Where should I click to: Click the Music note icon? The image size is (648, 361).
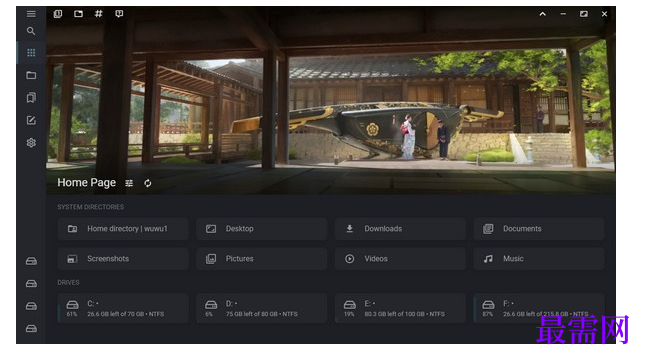pos(488,259)
